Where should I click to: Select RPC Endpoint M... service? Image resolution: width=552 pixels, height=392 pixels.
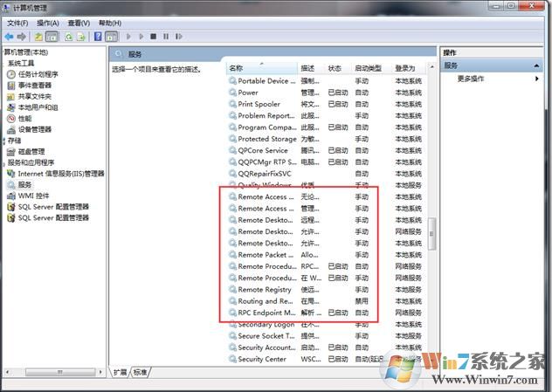pos(326,313)
